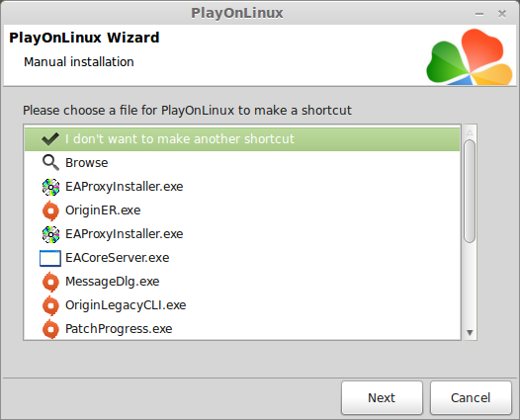Click the PlayOnLinux clover logo
The height and width of the screenshot is (420, 520).
(470, 56)
